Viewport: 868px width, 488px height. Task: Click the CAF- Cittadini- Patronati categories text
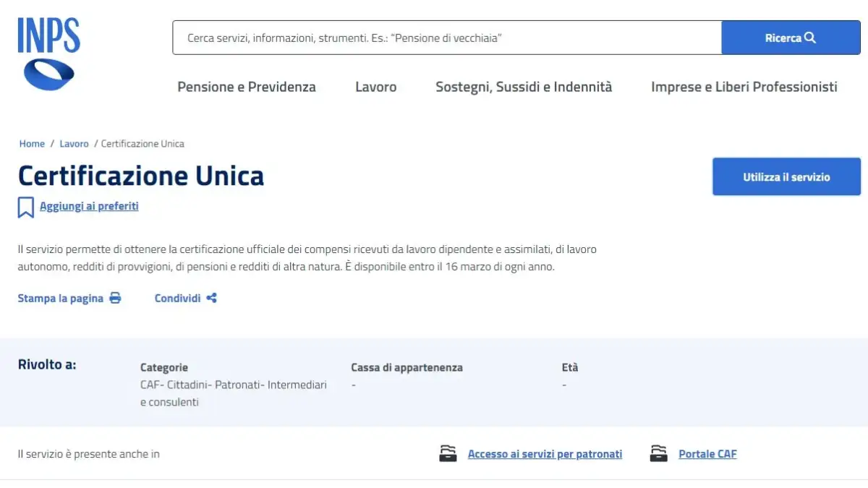coord(234,393)
